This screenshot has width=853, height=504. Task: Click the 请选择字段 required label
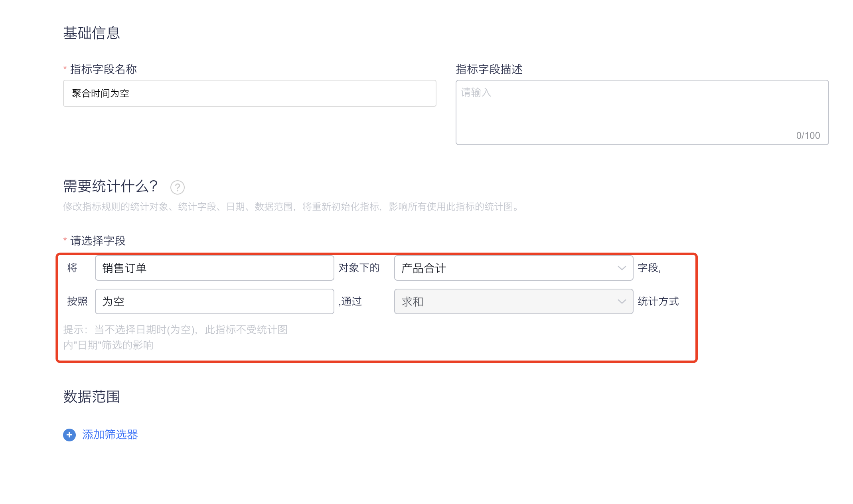pos(98,241)
